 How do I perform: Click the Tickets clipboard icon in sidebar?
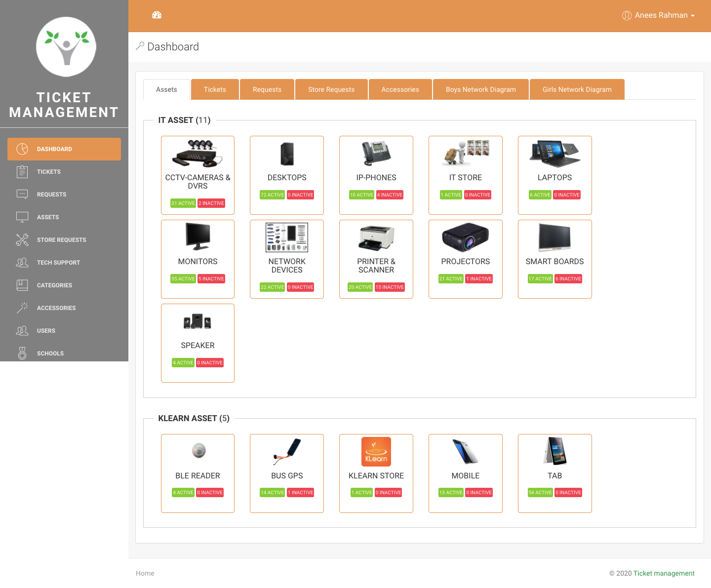click(x=22, y=172)
